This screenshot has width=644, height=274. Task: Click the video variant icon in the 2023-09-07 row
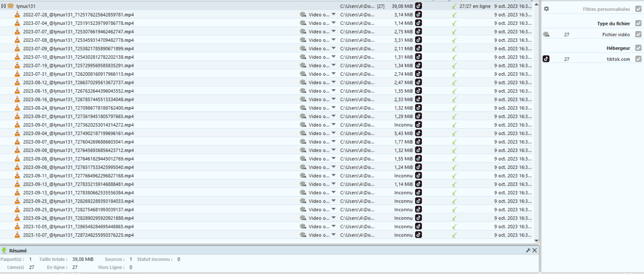(303, 142)
